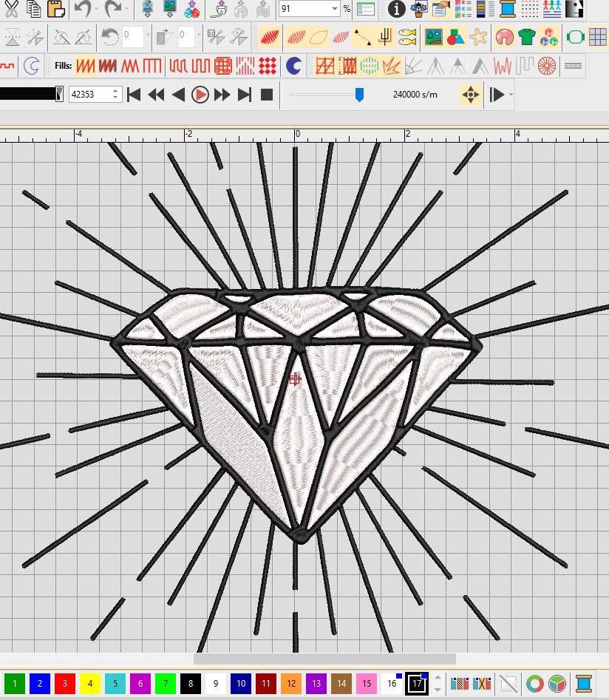
Task: Select the green T-shirt icon
Action: [x=526, y=37]
